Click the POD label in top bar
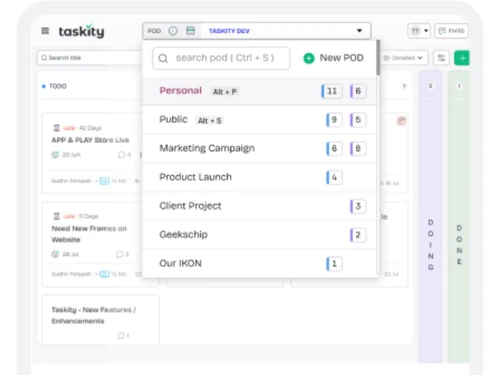Viewport: 500px width, 375px height. [x=154, y=31]
